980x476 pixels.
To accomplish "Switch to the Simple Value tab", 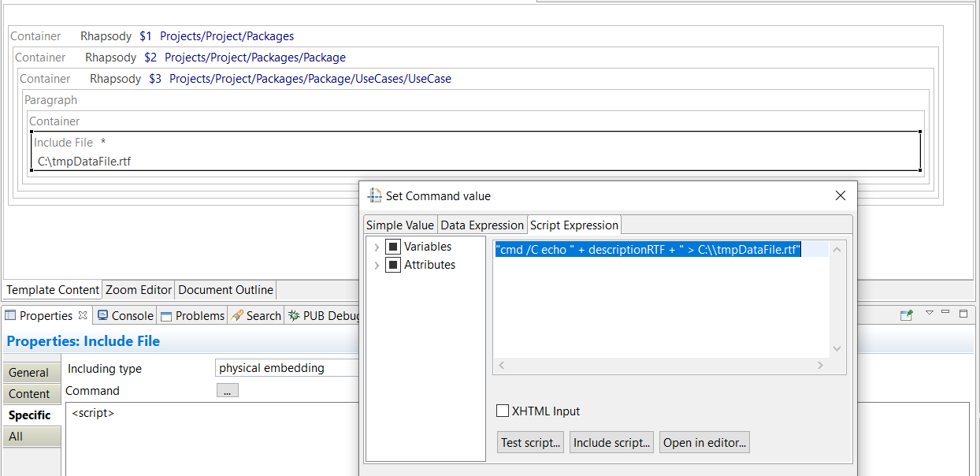I will (x=400, y=225).
